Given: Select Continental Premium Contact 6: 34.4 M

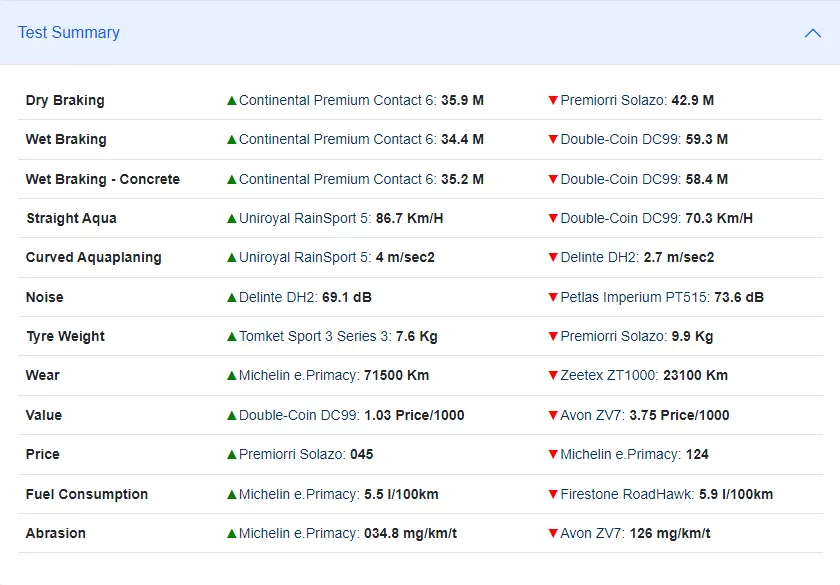Looking at the screenshot, I should click(361, 139).
